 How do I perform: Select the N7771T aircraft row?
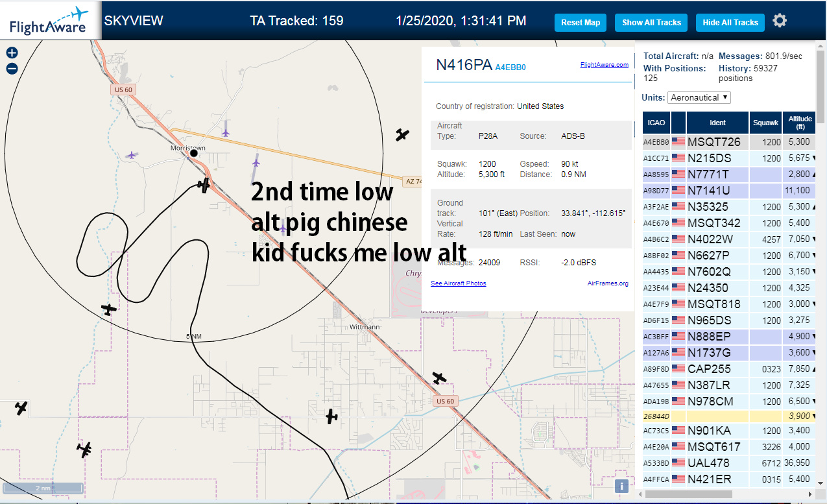click(729, 174)
